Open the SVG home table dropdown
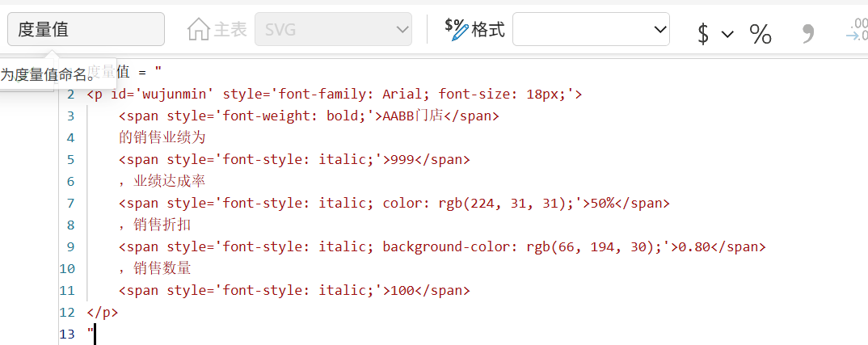Viewport: 868px width, 345px height. click(333, 29)
